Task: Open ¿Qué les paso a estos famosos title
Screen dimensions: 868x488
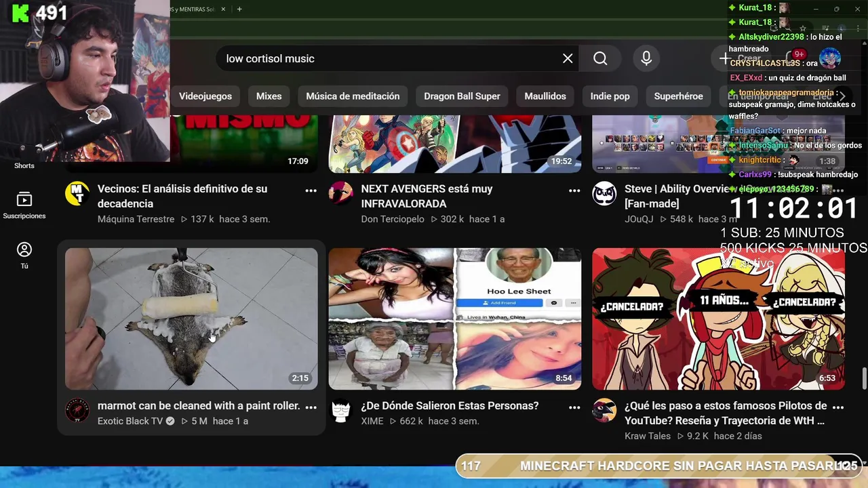Action: pyautogui.click(x=726, y=413)
